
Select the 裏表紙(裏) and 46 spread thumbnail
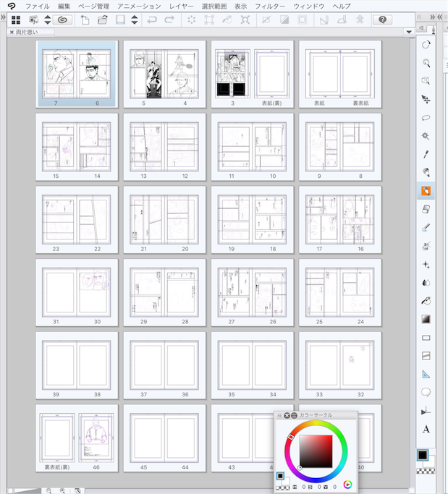click(x=77, y=438)
